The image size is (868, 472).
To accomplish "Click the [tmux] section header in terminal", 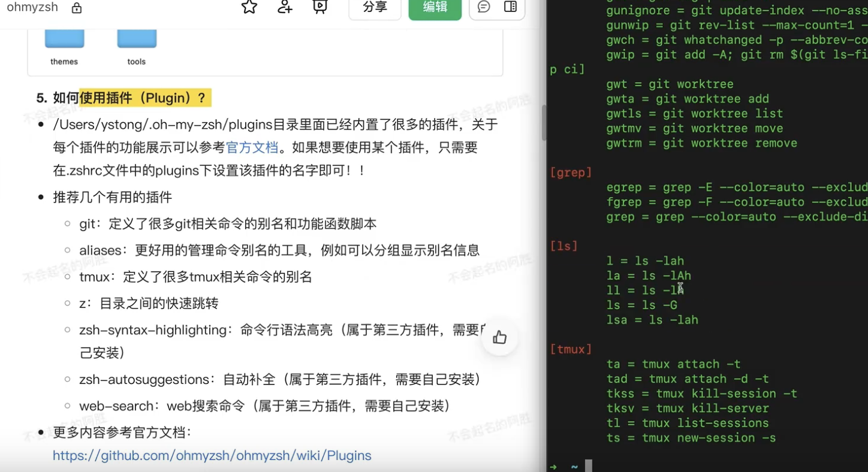I will (x=571, y=349).
